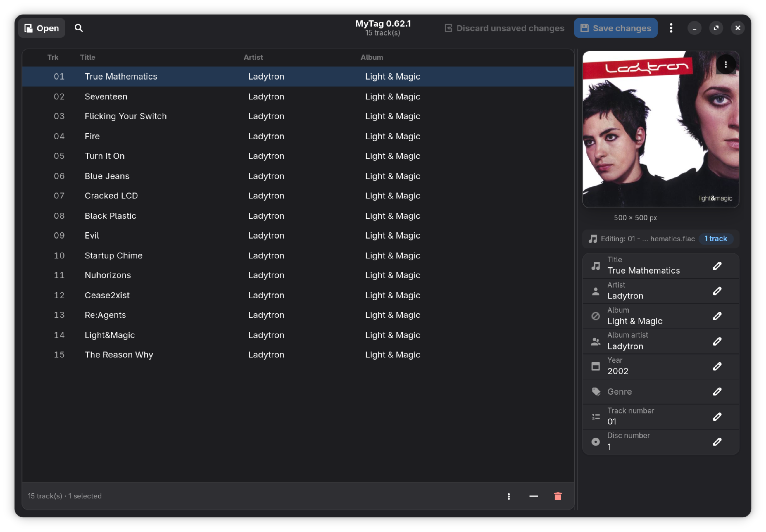Edit the Year field pencil icon

point(717,366)
